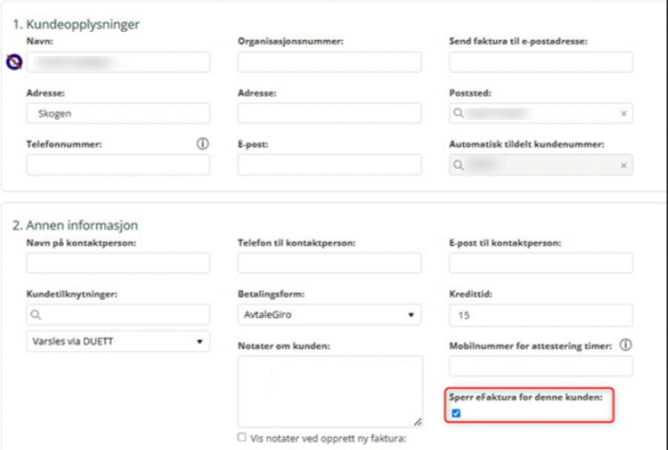
Task: Click the Navn på kontaktperson input field
Action: pos(118,263)
